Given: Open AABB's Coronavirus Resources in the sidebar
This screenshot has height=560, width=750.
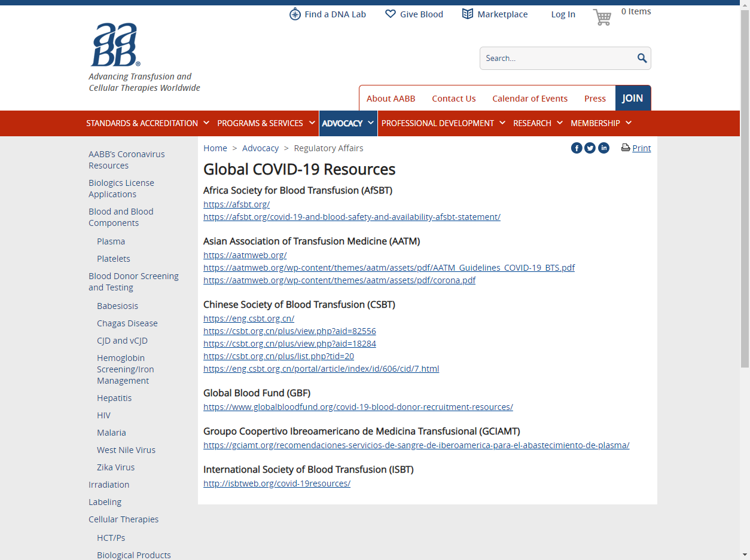Looking at the screenshot, I should pos(127,160).
